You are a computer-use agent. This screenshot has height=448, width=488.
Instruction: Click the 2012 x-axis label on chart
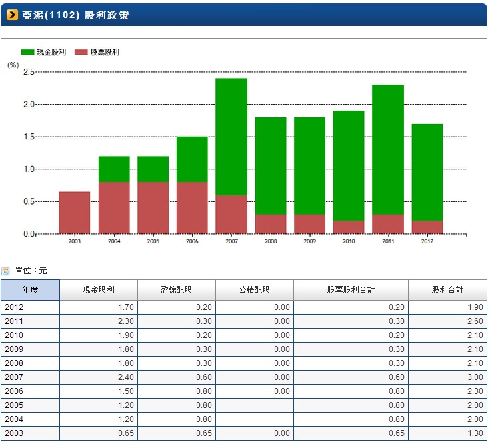tap(427, 241)
